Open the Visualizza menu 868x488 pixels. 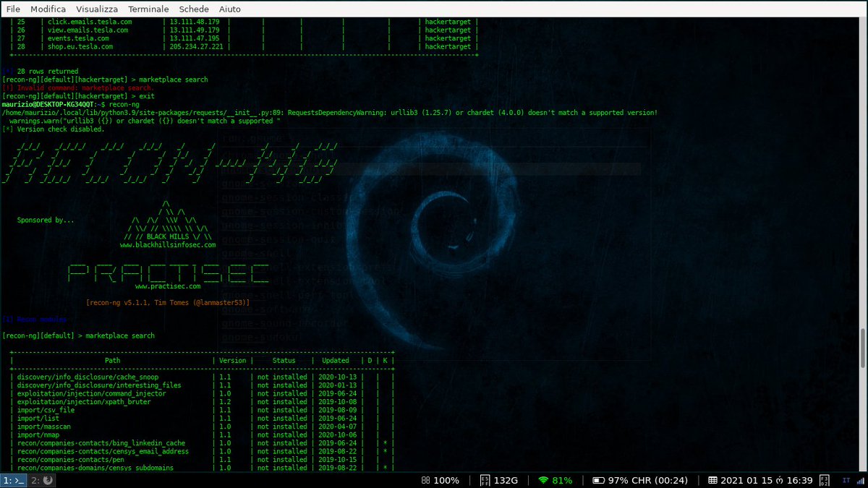coord(98,9)
